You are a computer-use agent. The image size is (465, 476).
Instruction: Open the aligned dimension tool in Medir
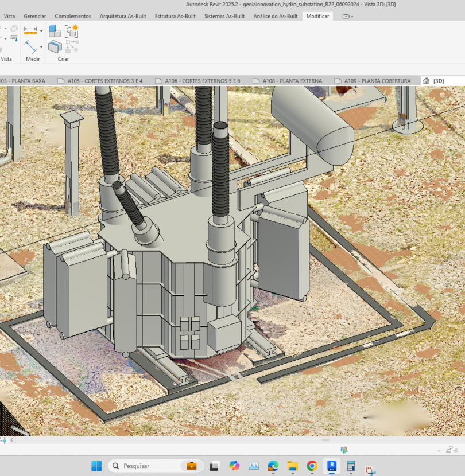(30, 30)
